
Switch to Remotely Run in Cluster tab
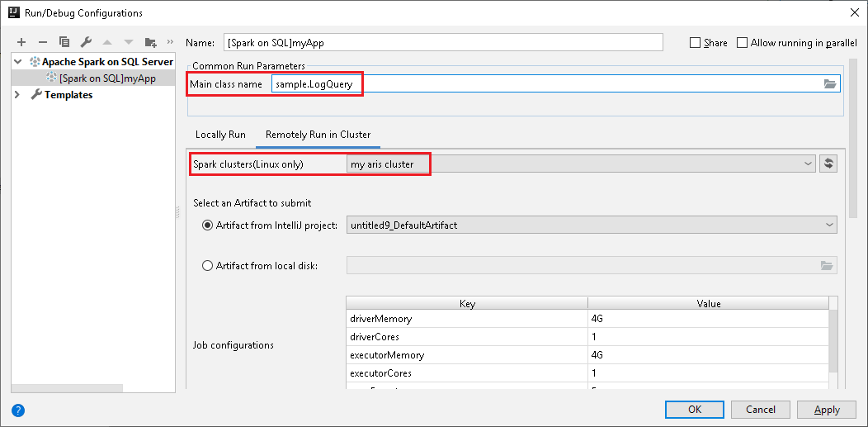318,135
